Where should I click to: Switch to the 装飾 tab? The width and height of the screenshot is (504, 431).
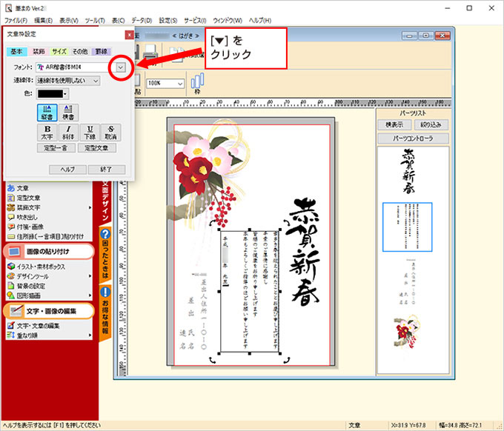pos(39,51)
